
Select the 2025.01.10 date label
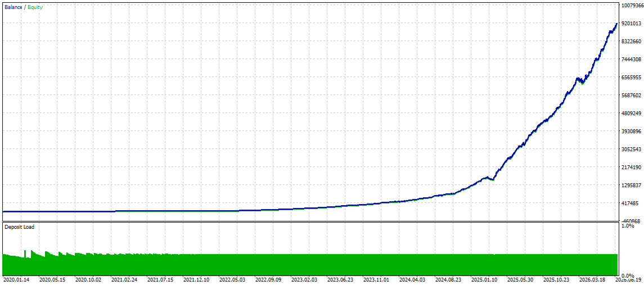(485, 280)
